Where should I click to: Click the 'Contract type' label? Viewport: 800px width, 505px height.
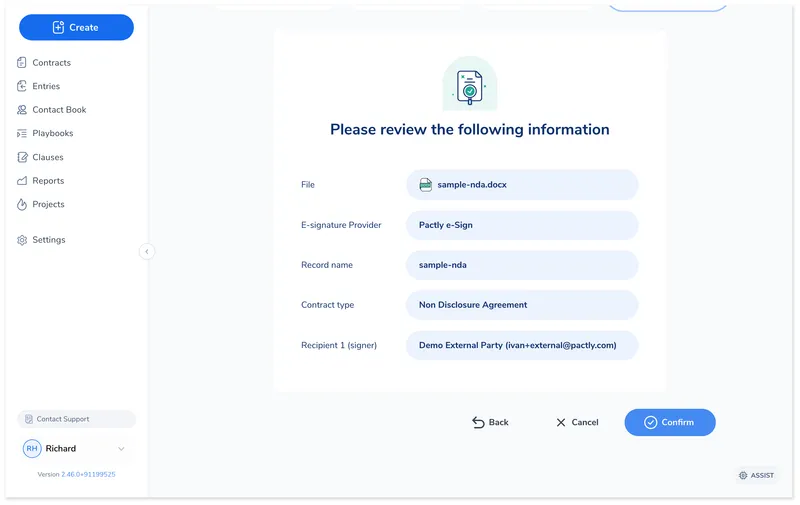(327, 305)
